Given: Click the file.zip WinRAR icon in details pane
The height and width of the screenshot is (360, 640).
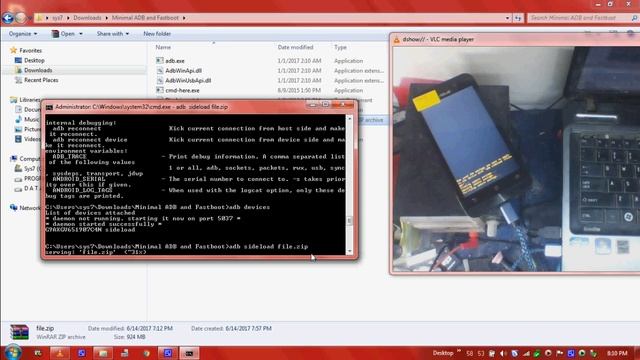Looking at the screenshot, I should tap(19, 332).
